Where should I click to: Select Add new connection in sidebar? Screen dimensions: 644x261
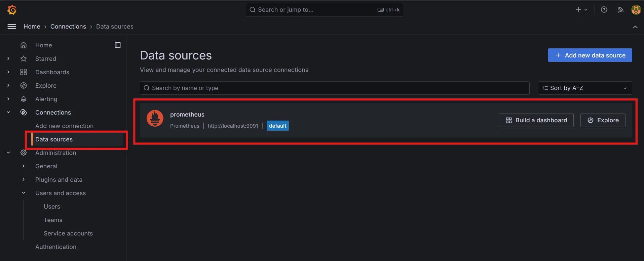coord(64,126)
